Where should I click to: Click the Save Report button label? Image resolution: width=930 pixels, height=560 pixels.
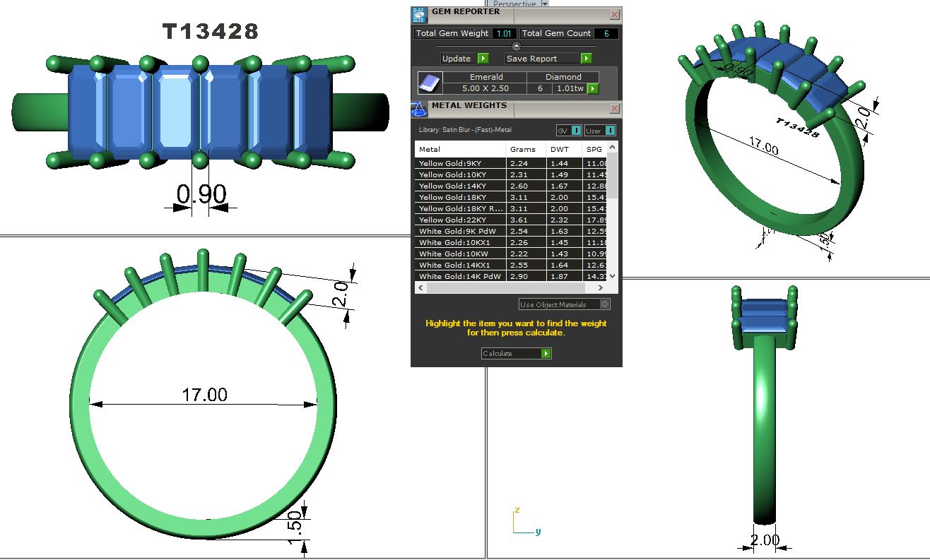pyautogui.click(x=531, y=59)
